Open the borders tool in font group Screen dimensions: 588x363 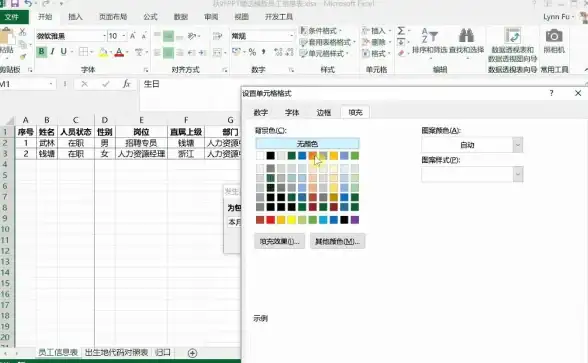click(83, 52)
